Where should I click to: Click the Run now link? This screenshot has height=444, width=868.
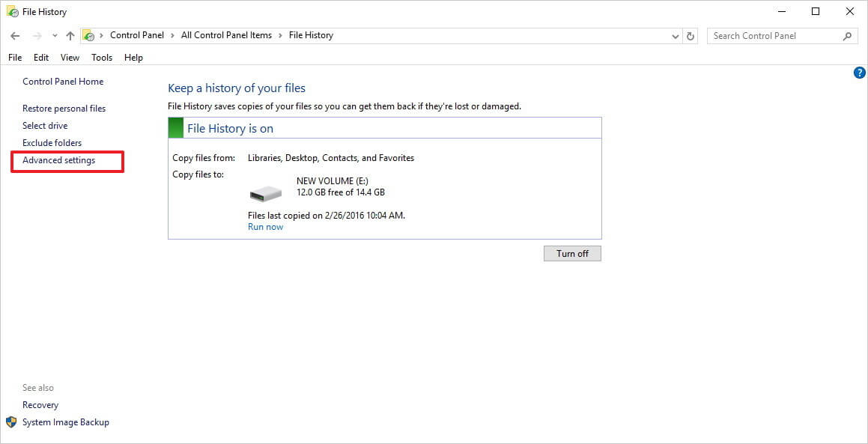pos(265,227)
